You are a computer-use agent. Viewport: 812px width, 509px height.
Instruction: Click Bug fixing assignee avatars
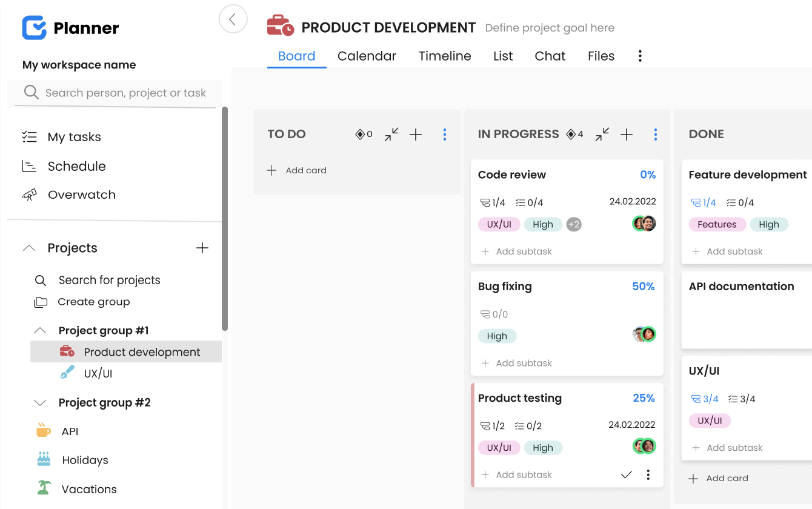click(x=645, y=334)
